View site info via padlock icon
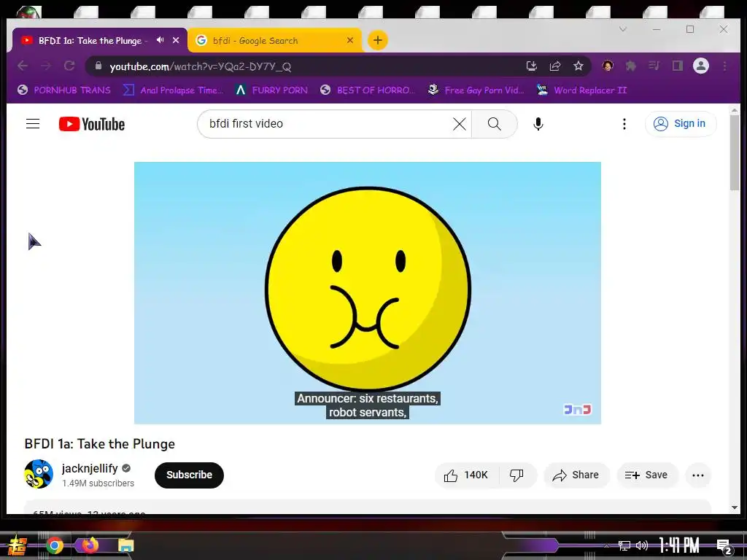The width and height of the screenshot is (747, 560). click(x=98, y=66)
